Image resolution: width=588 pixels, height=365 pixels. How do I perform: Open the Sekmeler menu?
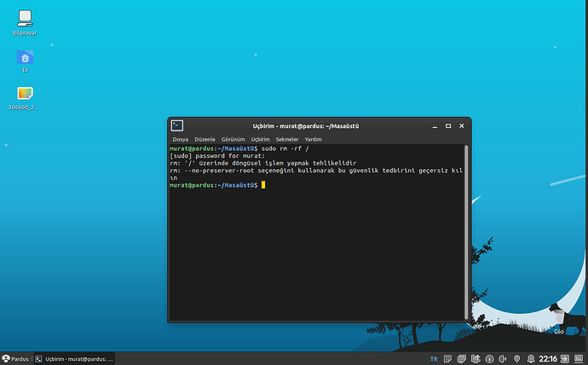coord(287,139)
